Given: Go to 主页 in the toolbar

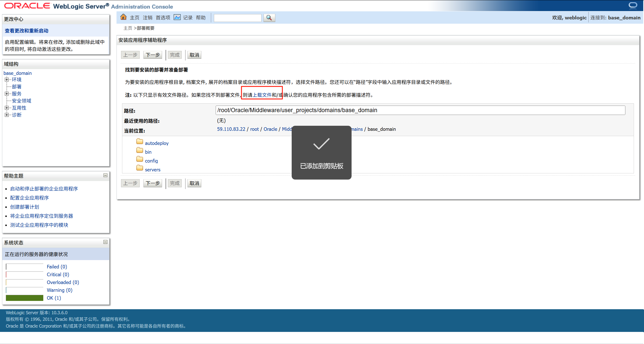Looking at the screenshot, I should pos(134,18).
